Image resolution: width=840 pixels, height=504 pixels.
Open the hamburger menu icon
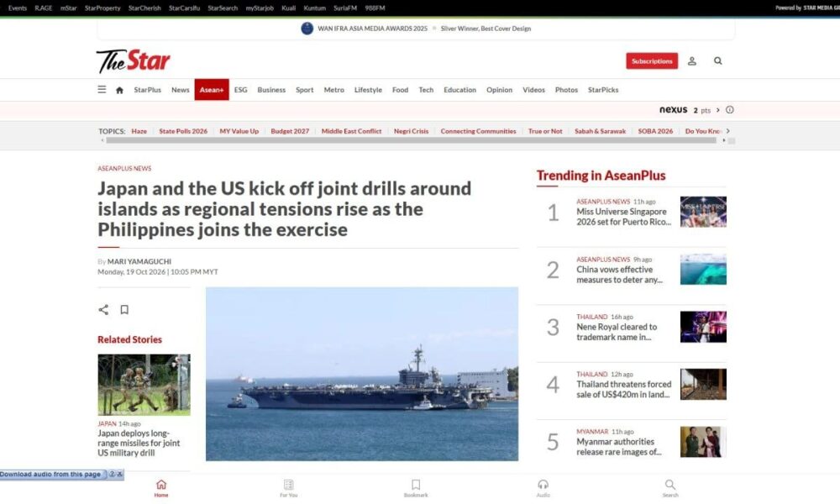102,89
